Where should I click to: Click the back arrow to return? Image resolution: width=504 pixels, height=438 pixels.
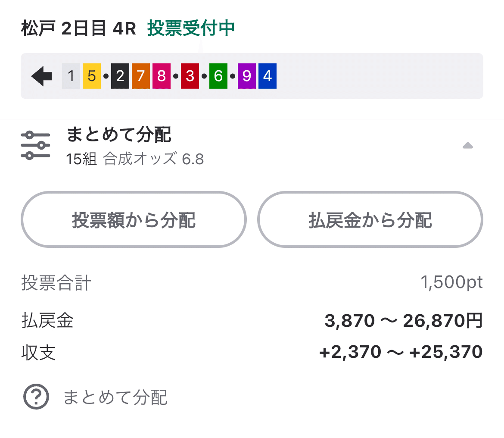tap(41, 76)
